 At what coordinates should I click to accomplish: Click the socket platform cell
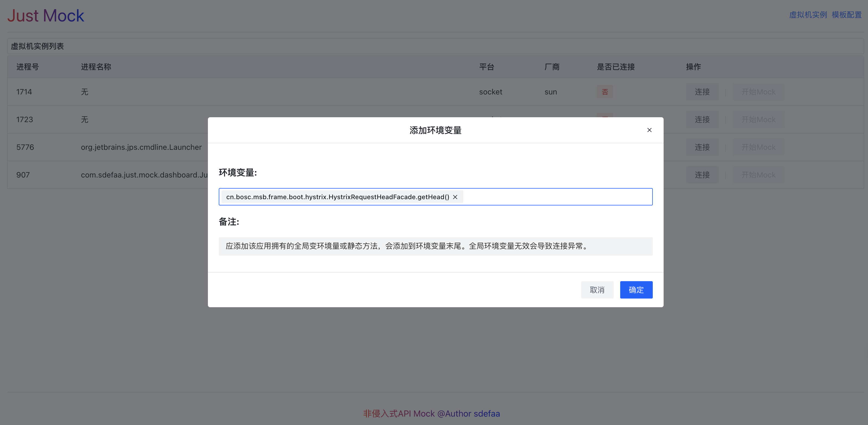coord(491,92)
